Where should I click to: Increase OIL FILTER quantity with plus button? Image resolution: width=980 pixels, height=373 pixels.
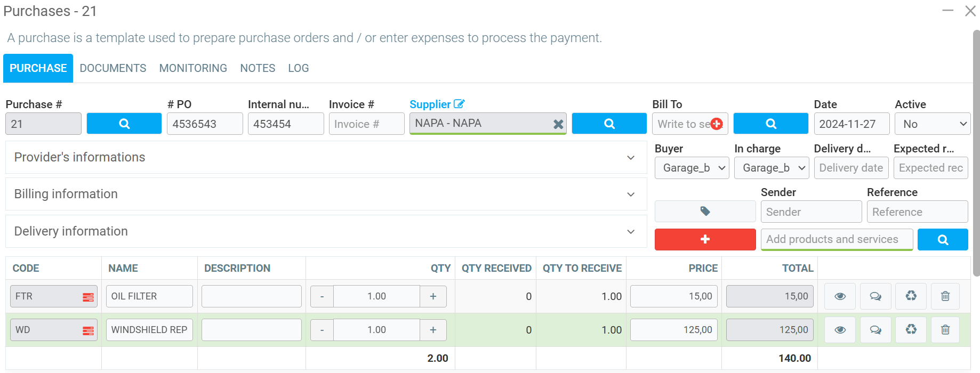tap(433, 296)
